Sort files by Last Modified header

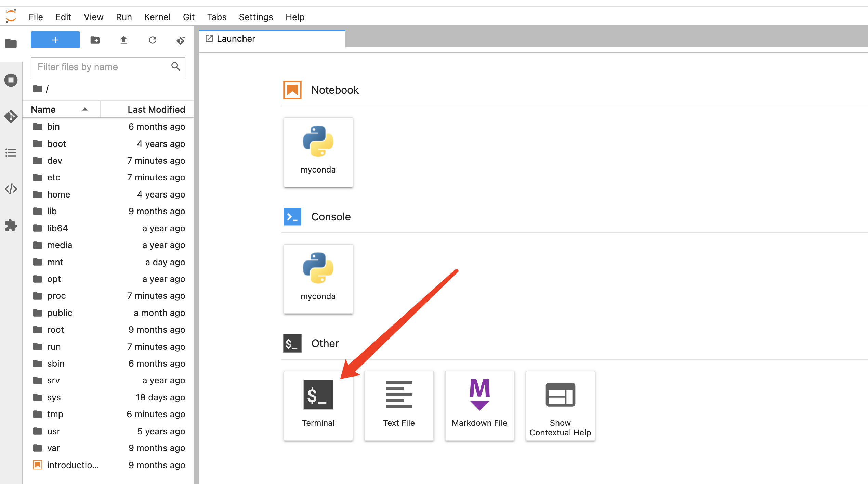147,109
